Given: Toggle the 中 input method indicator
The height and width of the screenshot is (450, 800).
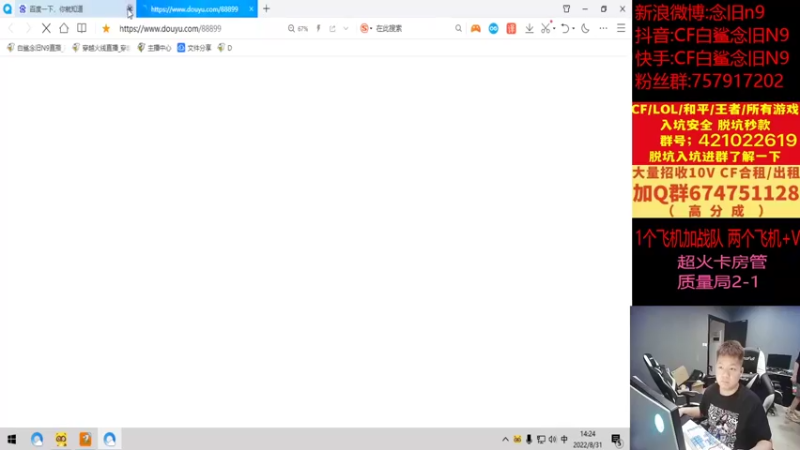Looking at the screenshot, I should (564, 439).
